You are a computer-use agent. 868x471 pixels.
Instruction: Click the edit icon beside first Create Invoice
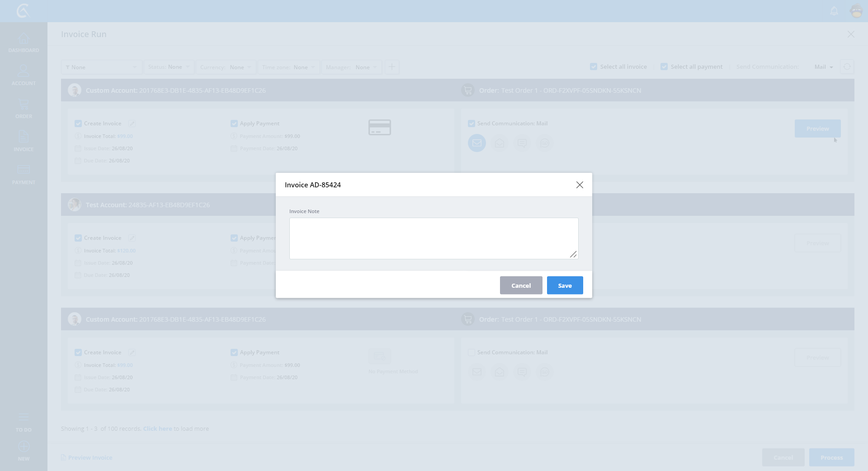point(132,124)
